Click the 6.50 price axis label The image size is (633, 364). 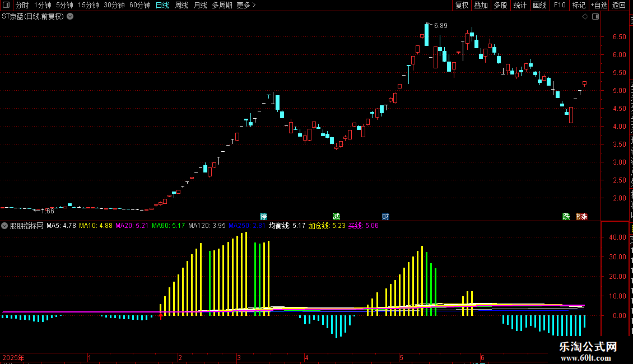pyautogui.click(x=619, y=37)
